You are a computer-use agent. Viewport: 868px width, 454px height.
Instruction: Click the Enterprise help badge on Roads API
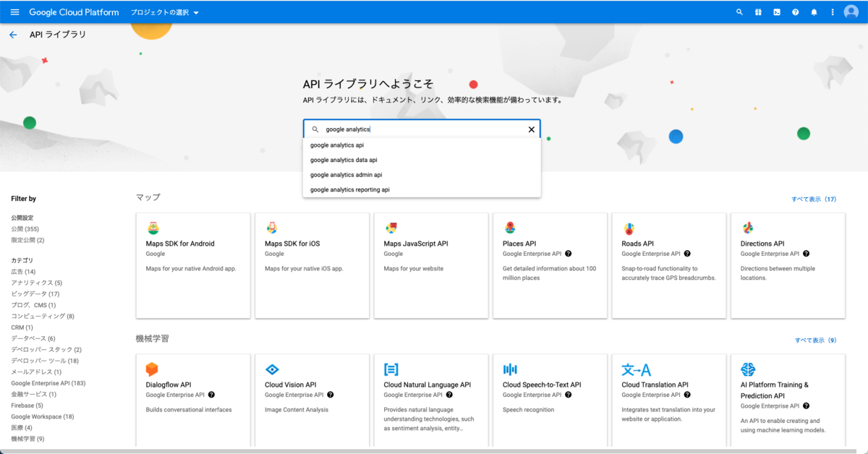pos(687,254)
